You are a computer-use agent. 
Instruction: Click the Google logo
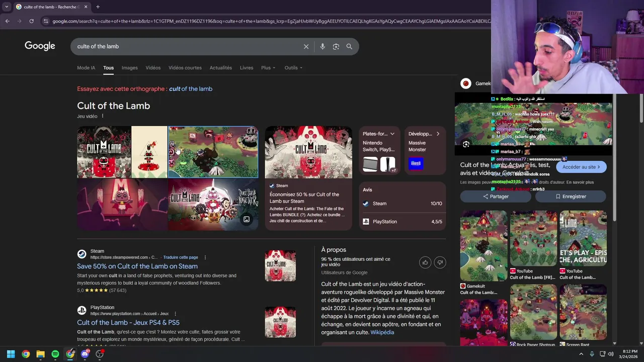40,46
